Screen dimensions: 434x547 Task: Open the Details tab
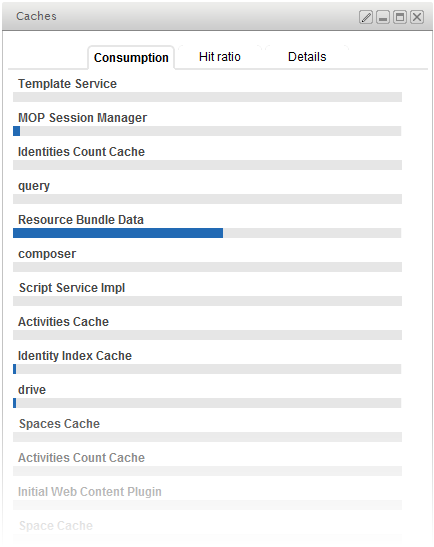pyautogui.click(x=307, y=57)
